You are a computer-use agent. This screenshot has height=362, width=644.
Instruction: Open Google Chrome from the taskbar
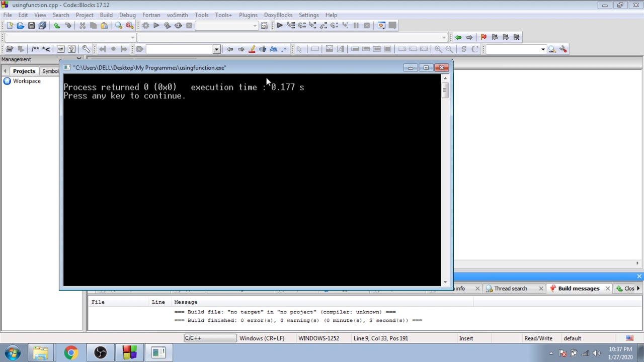click(x=70, y=353)
